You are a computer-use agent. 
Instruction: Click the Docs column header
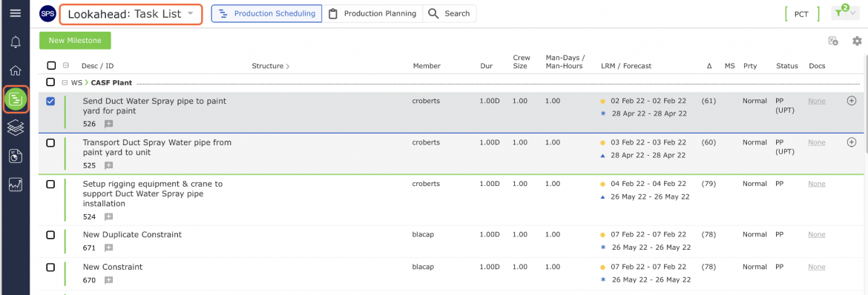[817, 66]
